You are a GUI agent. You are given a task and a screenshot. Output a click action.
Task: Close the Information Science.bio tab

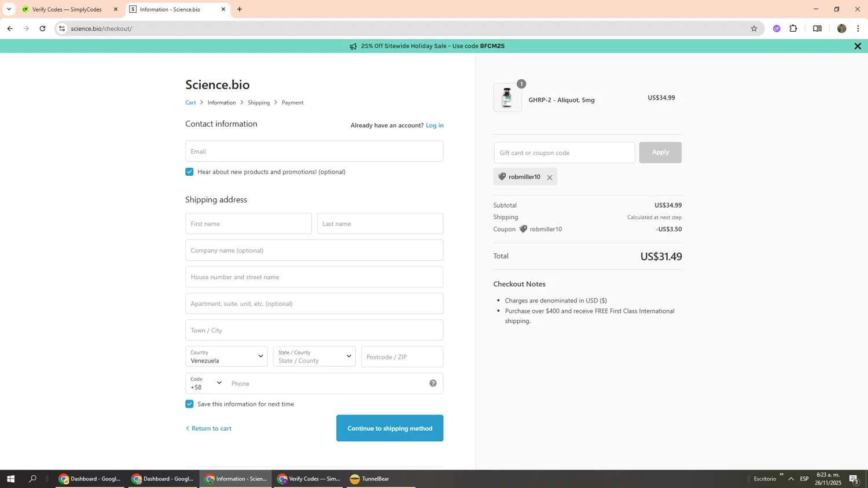[x=223, y=9]
